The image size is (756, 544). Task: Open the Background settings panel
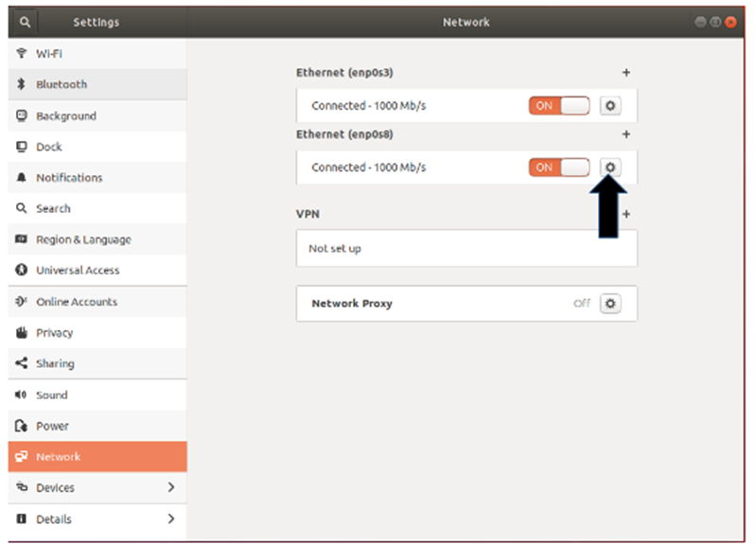[65, 115]
